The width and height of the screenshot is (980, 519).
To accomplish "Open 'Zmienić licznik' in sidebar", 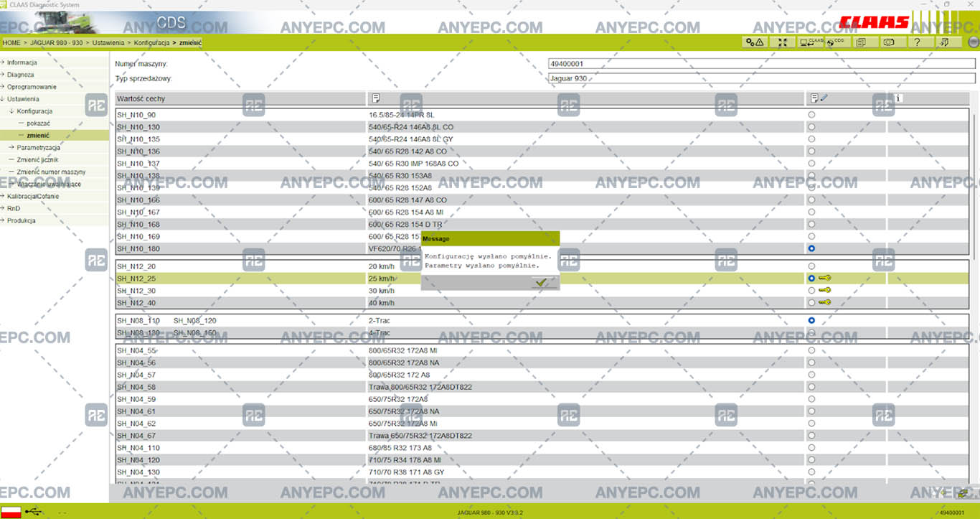I will (x=38, y=159).
